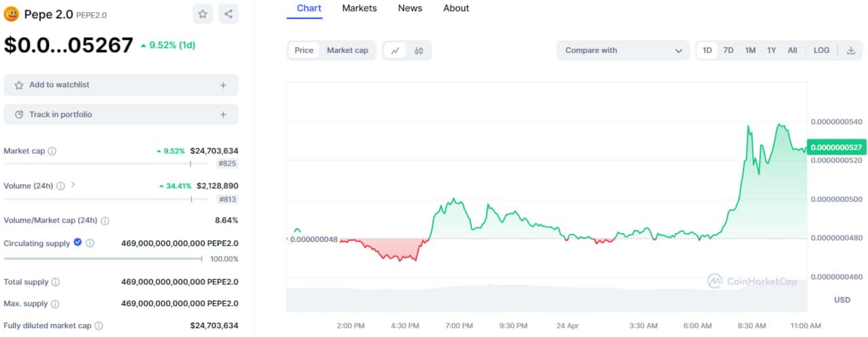The image size is (868, 337).
Task: Click the Pepe 2.0 coin logo
Action: [11, 14]
